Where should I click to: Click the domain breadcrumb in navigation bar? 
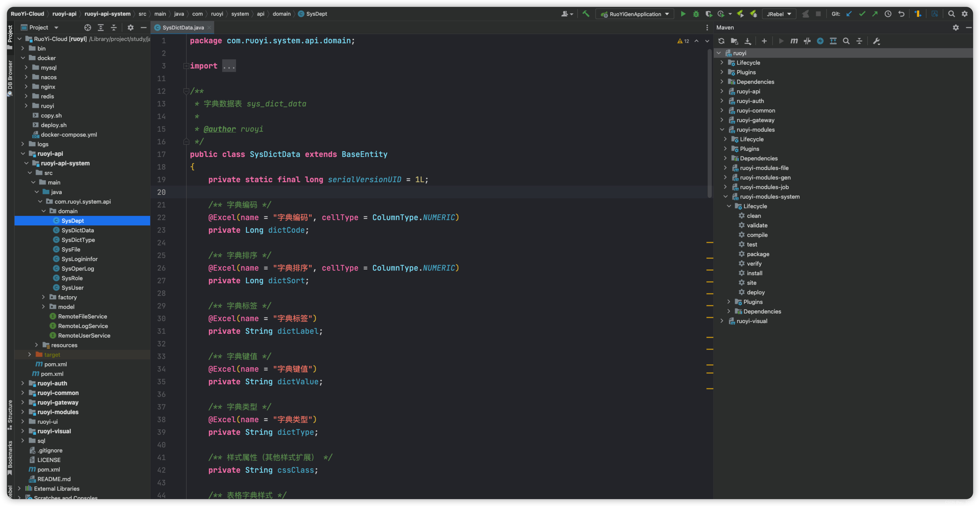point(282,14)
